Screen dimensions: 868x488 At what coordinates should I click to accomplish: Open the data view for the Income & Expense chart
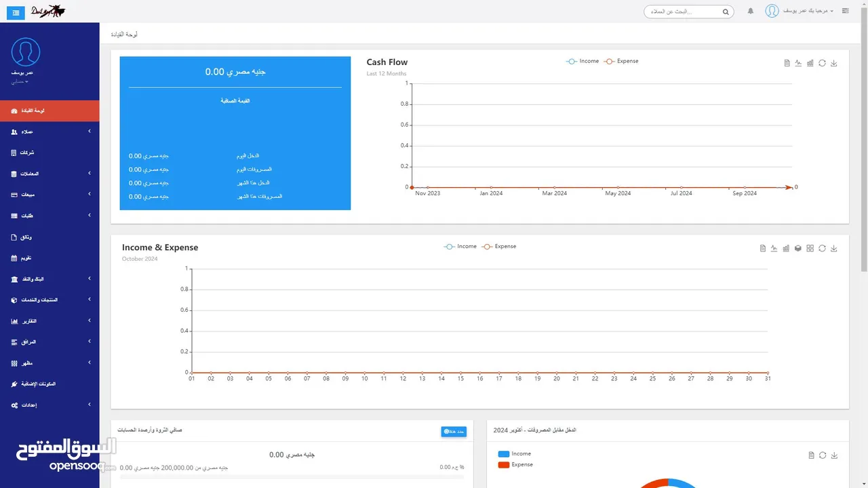763,248
